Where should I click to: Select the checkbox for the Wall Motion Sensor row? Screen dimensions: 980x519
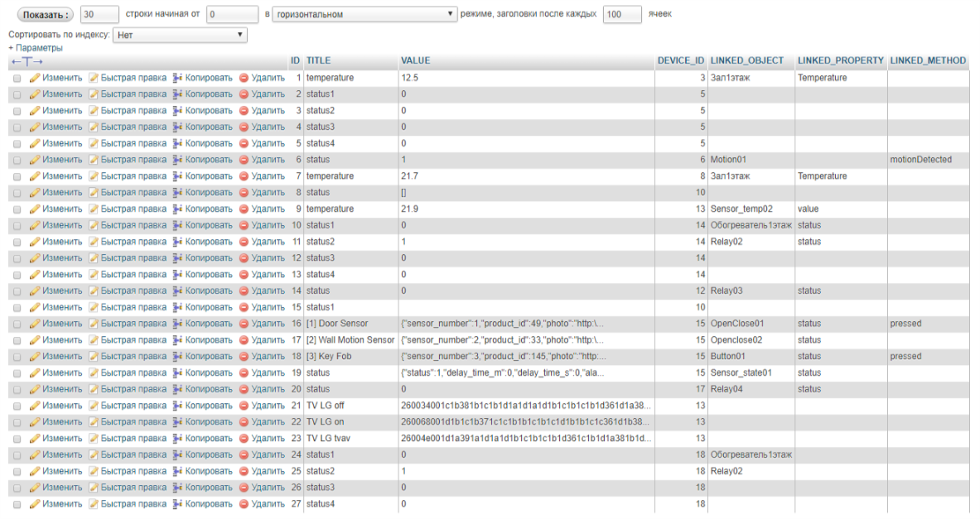[x=17, y=341]
